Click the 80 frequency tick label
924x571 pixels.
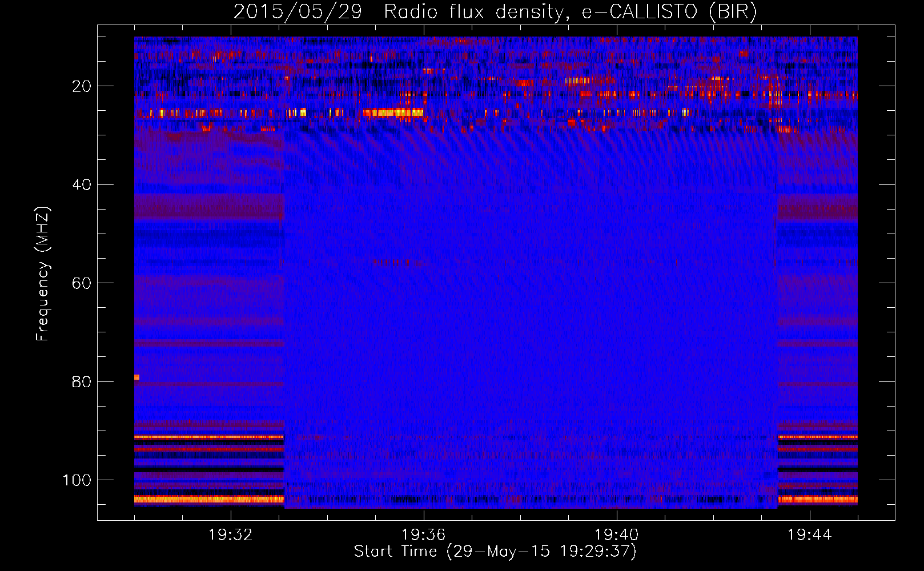click(82, 381)
